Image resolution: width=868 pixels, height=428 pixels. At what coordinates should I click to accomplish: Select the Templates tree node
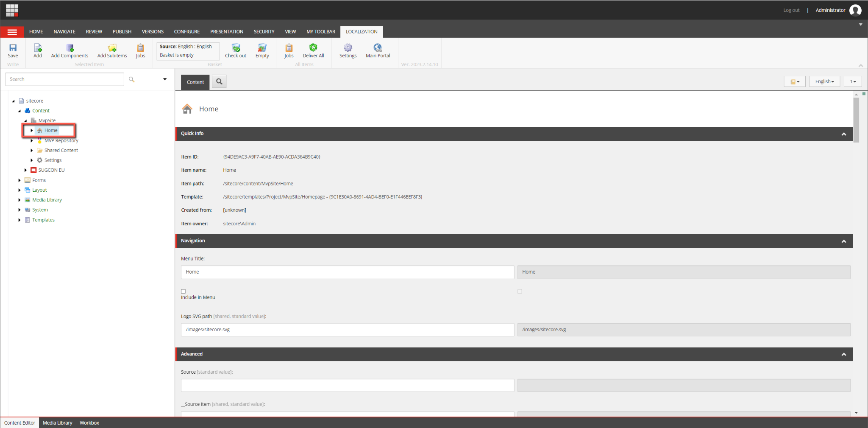click(43, 220)
